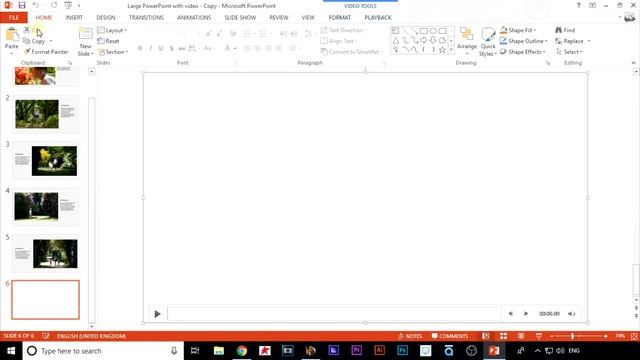Toggle Underline formatting

click(161, 48)
